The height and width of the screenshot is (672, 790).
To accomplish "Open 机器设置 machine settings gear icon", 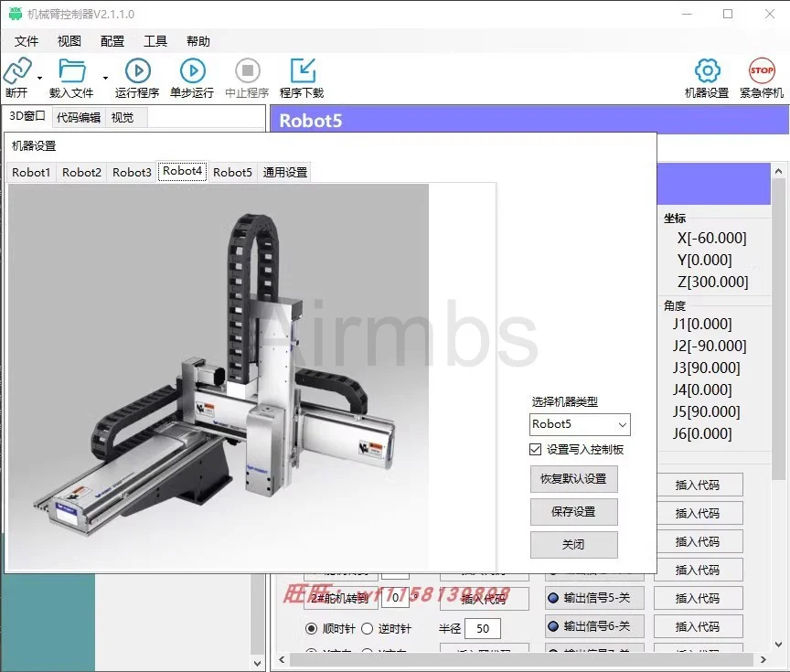I will click(708, 69).
